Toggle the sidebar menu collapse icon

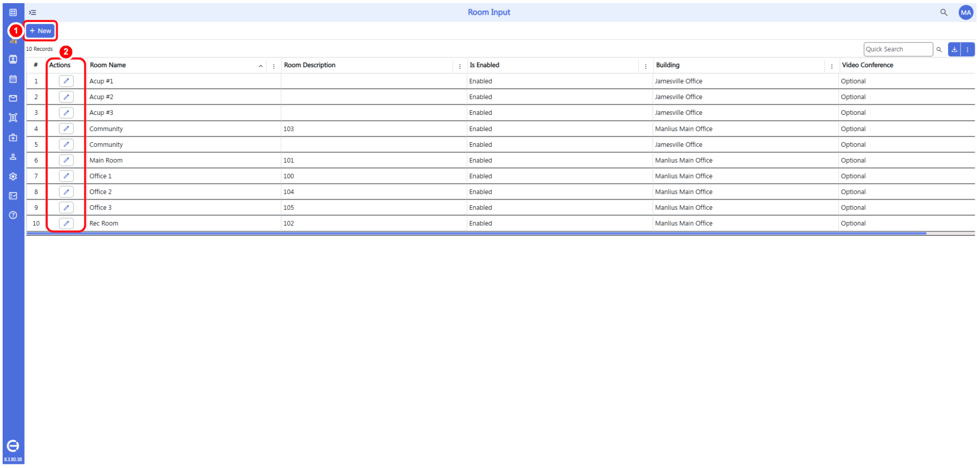pyautogui.click(x=33, y=12)
